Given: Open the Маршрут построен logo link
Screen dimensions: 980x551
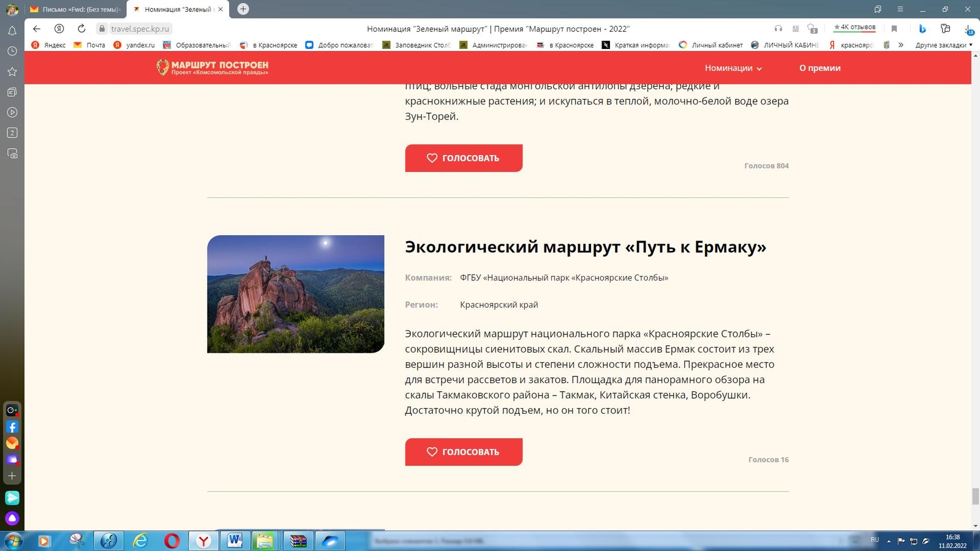Looking at the screenshot, I should click(x=213, y=67).
